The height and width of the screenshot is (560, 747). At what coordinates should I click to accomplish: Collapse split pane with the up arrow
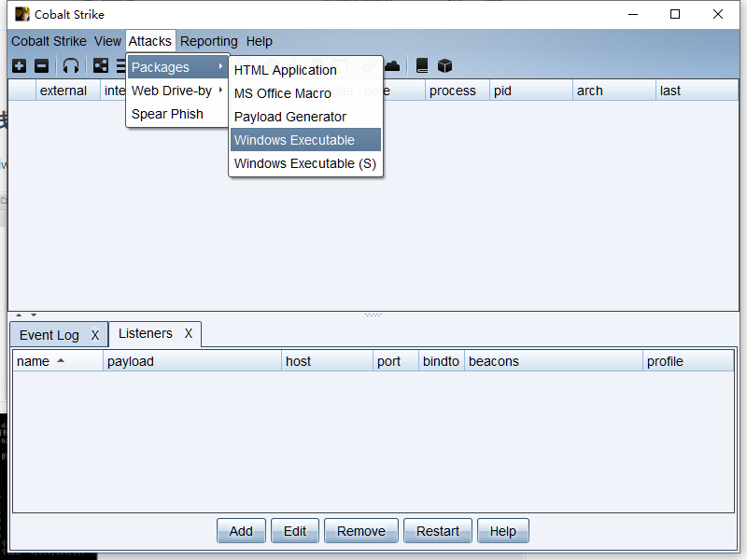[19, 315]
